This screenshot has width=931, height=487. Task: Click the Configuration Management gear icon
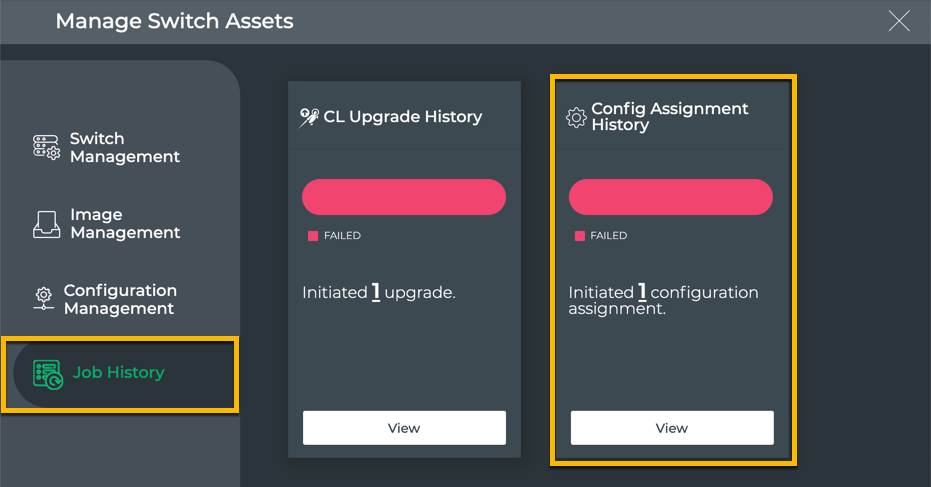pos(43,299)
